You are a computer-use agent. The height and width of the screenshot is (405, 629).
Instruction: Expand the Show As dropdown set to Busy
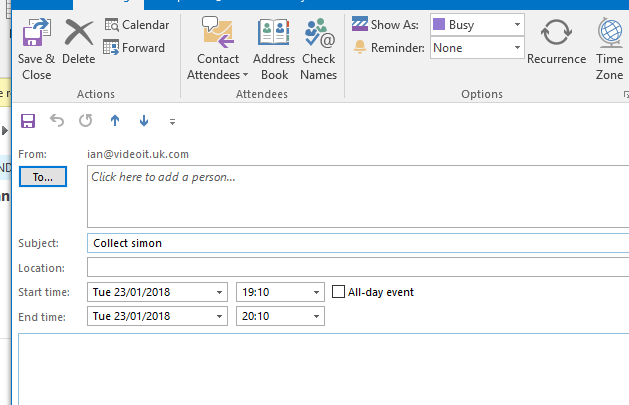[517, 23]
